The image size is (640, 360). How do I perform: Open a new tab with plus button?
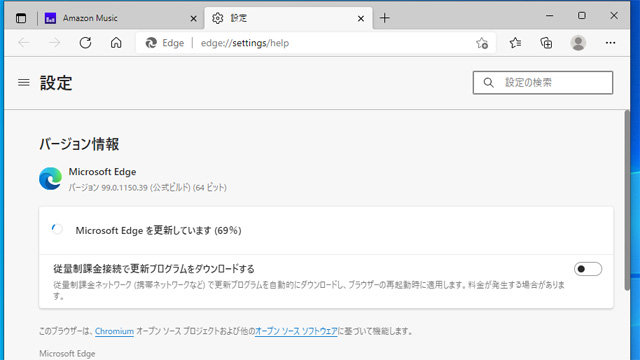(384, 18)
